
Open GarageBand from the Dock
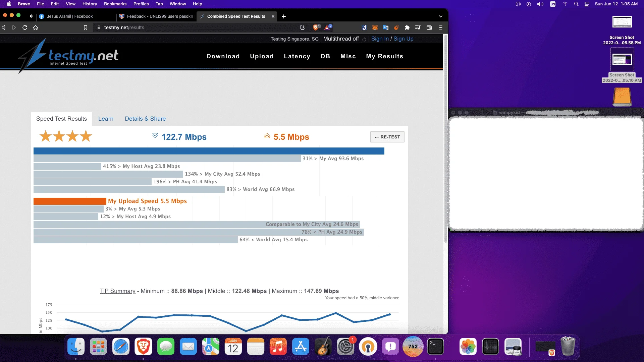(323, 347)
